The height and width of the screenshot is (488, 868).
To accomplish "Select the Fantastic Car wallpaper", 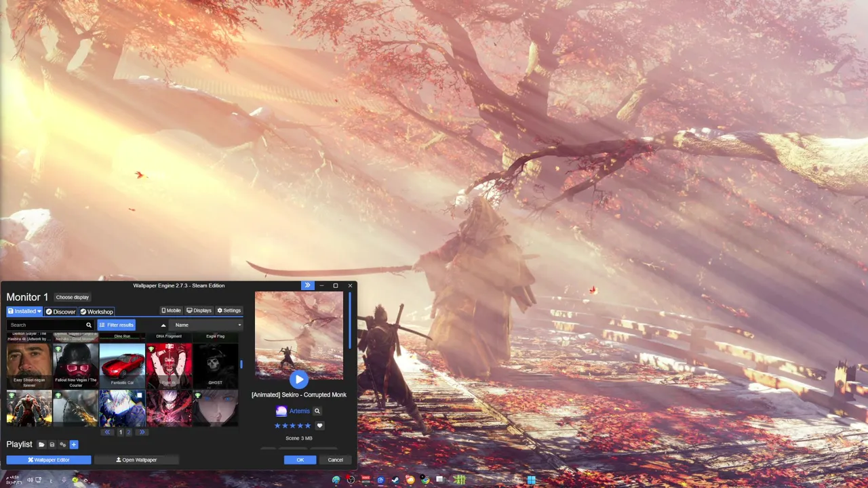I will pos(122,365).
